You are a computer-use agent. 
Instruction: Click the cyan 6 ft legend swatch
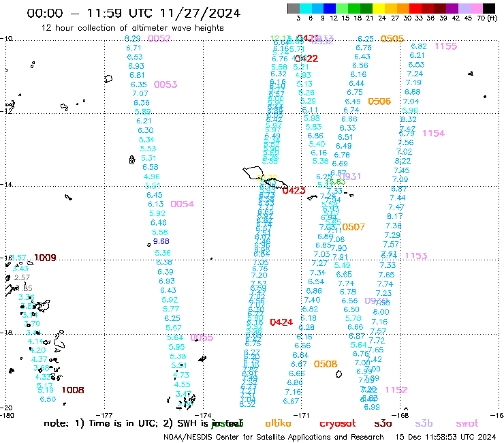point(306,8)
